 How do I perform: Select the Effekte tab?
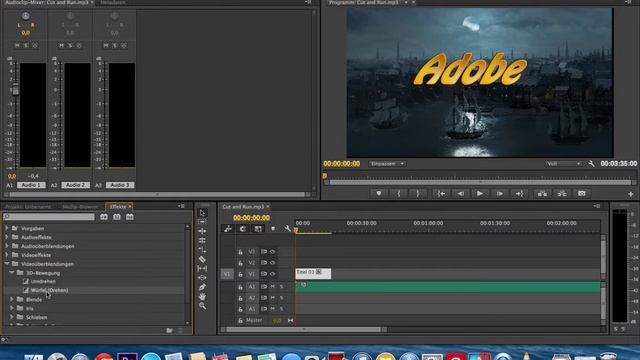click(x=118, y=207)
